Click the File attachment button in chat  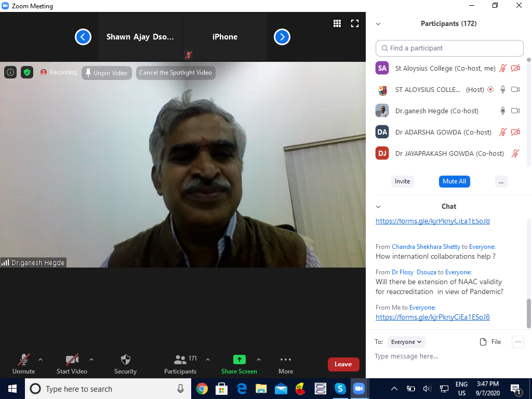pos(490,342)
